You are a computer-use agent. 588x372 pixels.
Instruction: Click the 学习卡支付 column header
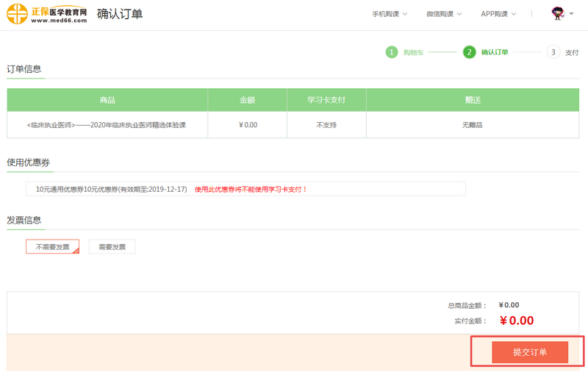pyautogui.click(x=326, y=100)
